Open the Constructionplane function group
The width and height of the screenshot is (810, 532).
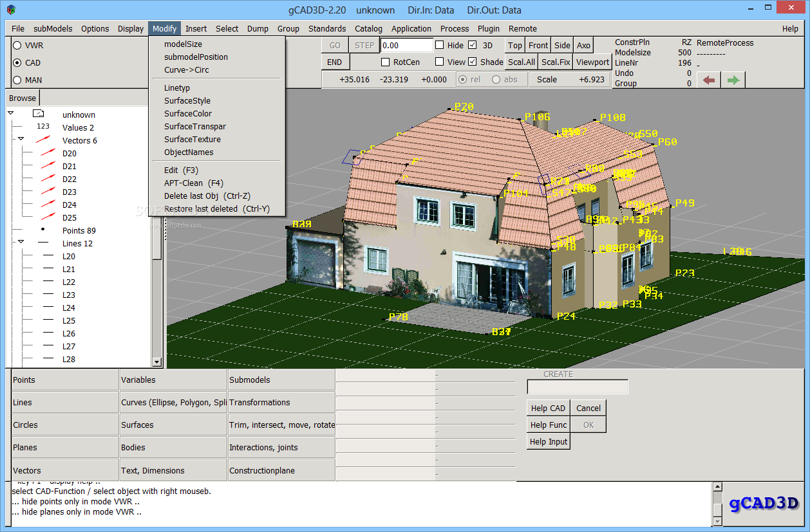click(x=281, y=470)
